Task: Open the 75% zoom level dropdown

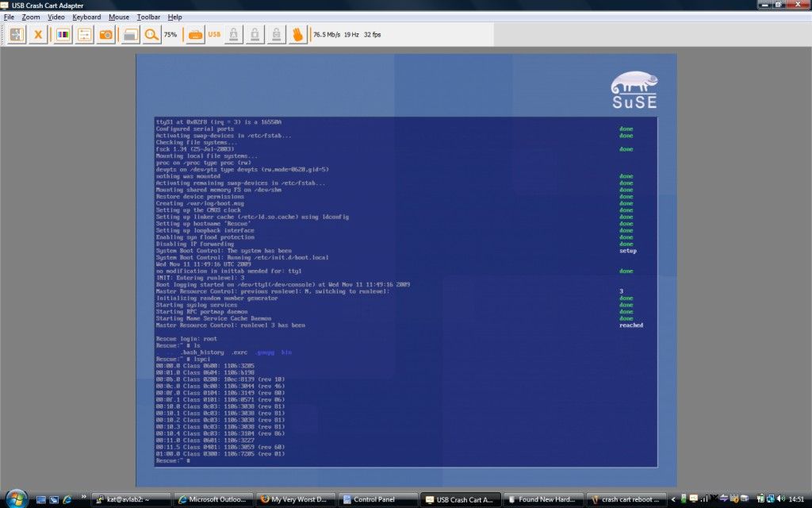Action: (169, 34)
